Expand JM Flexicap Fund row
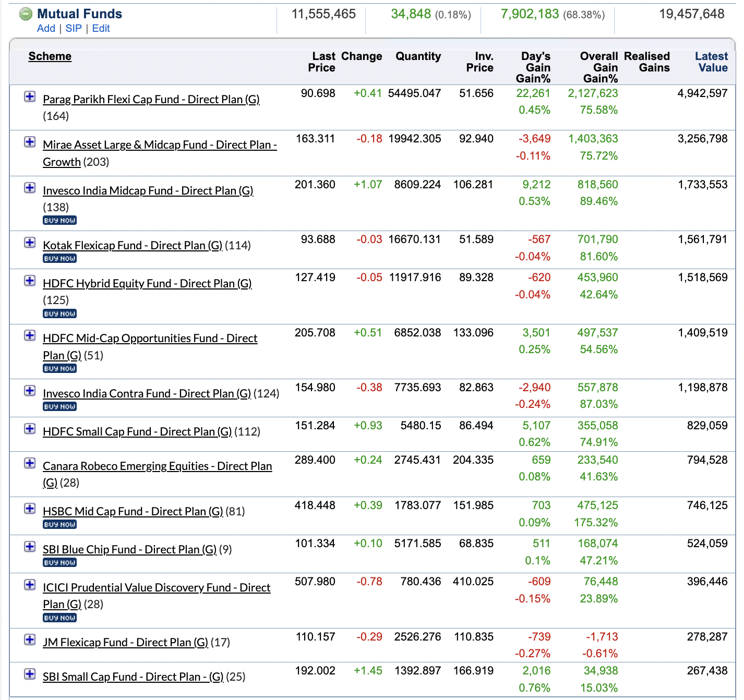This screenshot has height=700, width=744. 30,639
